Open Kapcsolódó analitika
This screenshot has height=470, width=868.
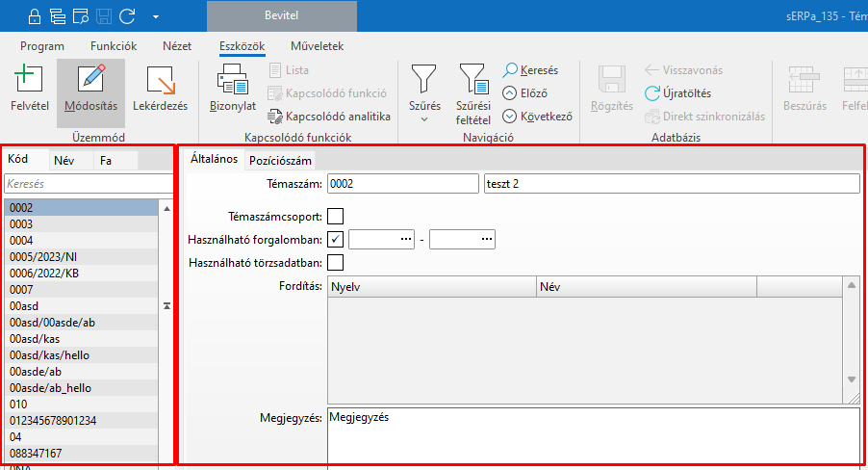click(x=329, y=117)
